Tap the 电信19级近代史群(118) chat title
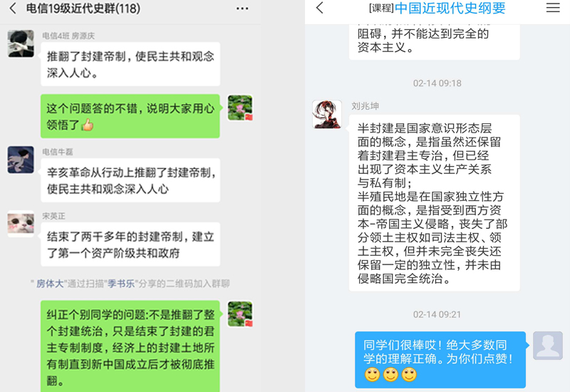 (83, 9)
